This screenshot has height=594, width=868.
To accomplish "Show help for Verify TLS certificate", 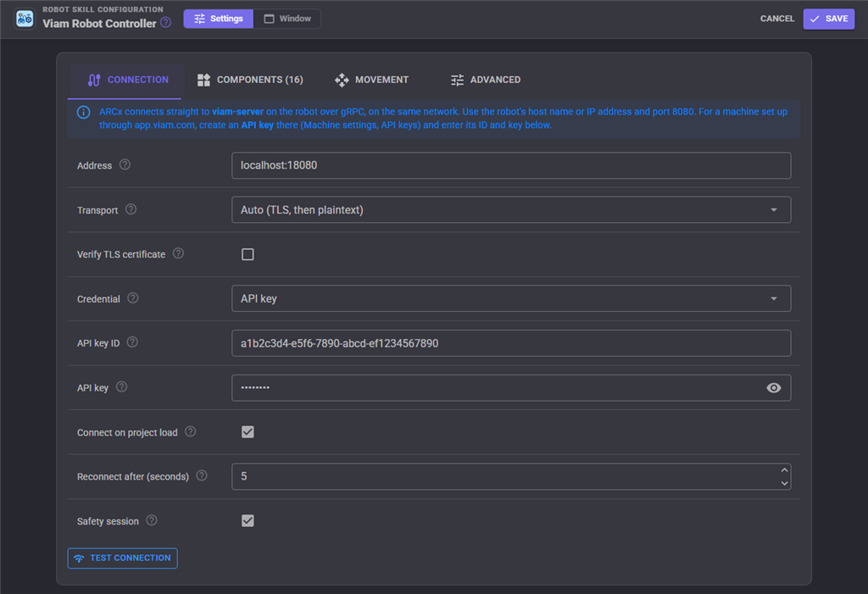I will click(178, 253).
